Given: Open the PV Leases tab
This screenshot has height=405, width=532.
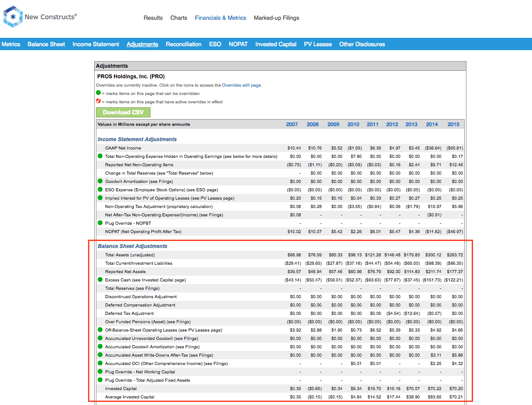Looking at the screenshot, I should tap(318, 44).
